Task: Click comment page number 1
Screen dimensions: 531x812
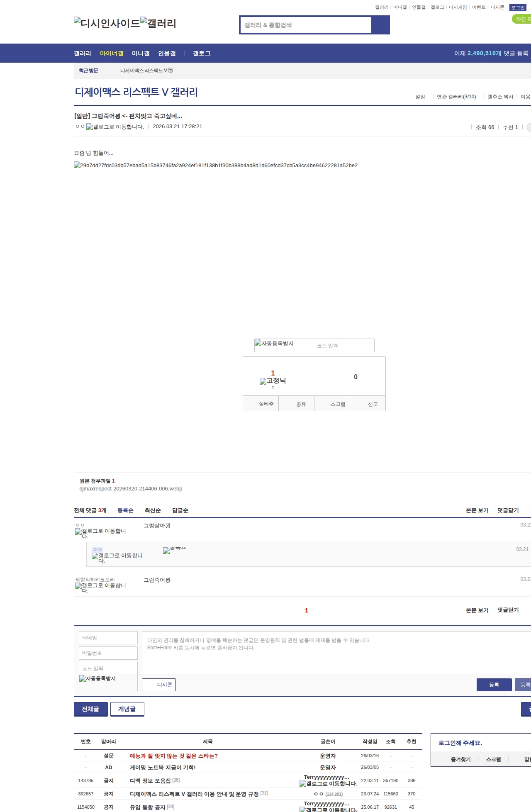Action: 307,610
